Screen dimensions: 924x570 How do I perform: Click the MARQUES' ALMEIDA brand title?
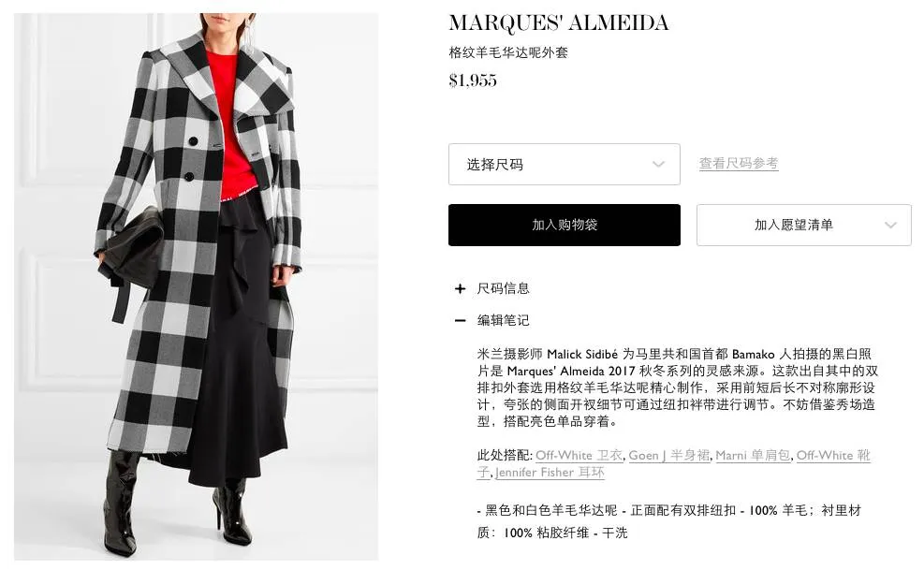coord(559,23)
